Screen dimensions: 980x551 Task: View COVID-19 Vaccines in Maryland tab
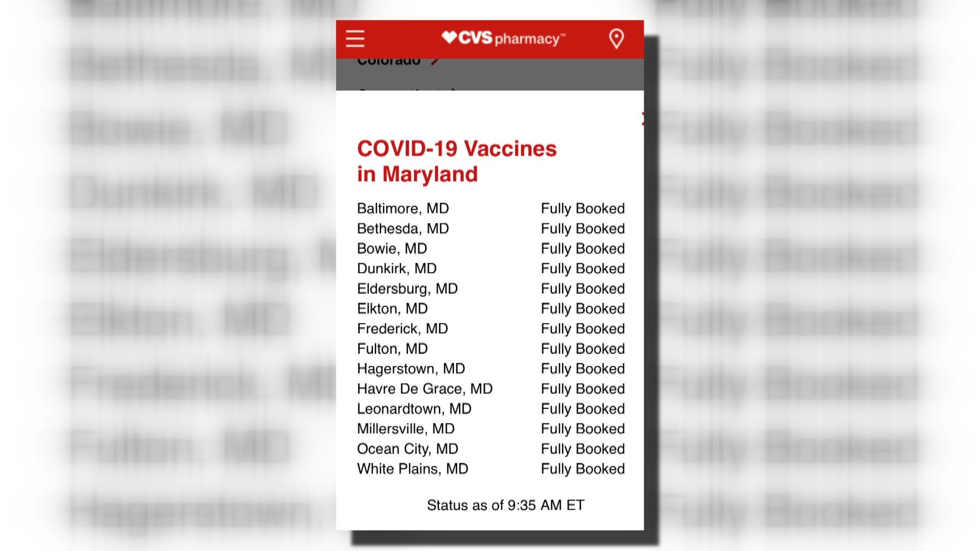point(456,160)
